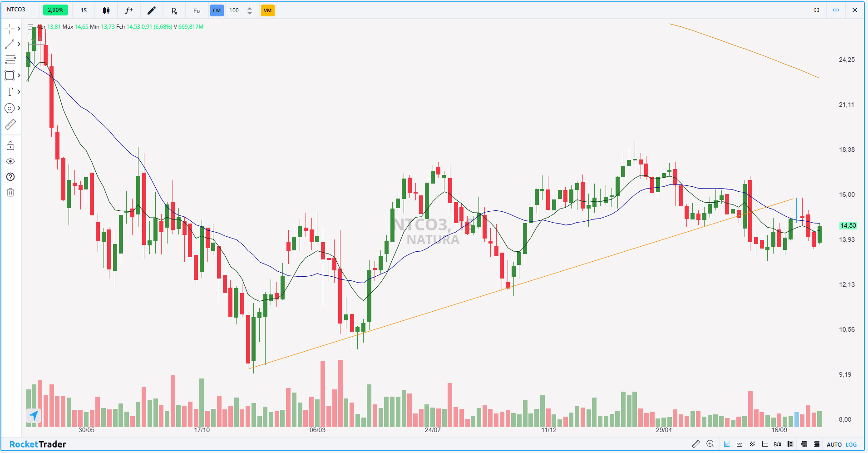The height and width of the screenshot is (453, 868).
Task: Delete drawings with the trash icon
Action: [x=10, y=193]
